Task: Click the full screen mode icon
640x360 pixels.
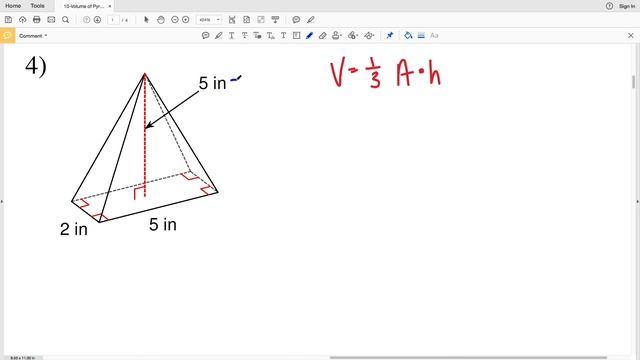Action: tap(261, 20)
